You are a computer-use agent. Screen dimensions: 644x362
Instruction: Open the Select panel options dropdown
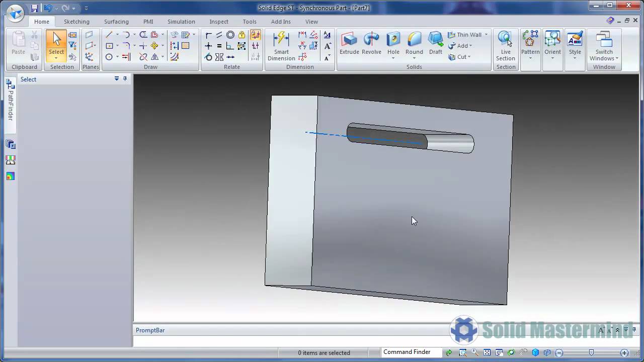117,79
